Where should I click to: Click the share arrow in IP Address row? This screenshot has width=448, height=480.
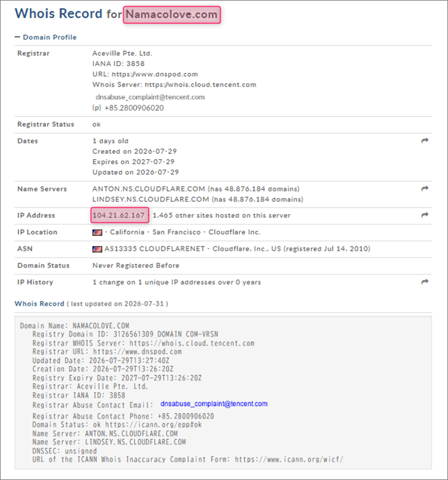pos(424,215)
